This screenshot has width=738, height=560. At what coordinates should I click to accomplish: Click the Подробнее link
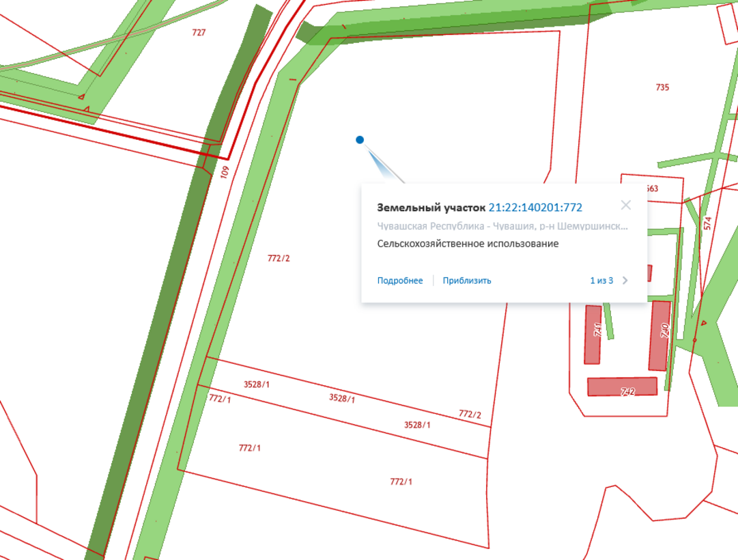click(400, 281)
